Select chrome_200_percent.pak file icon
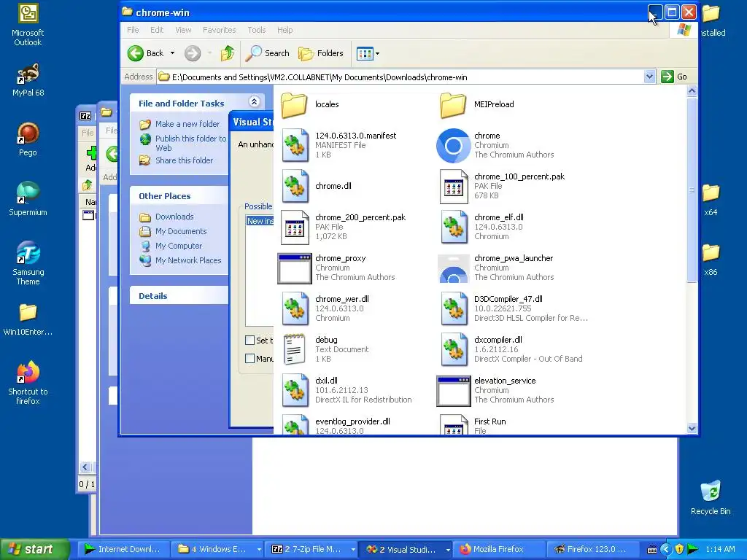The width and height of the screenshot is (747, 560). click(295, 227)
